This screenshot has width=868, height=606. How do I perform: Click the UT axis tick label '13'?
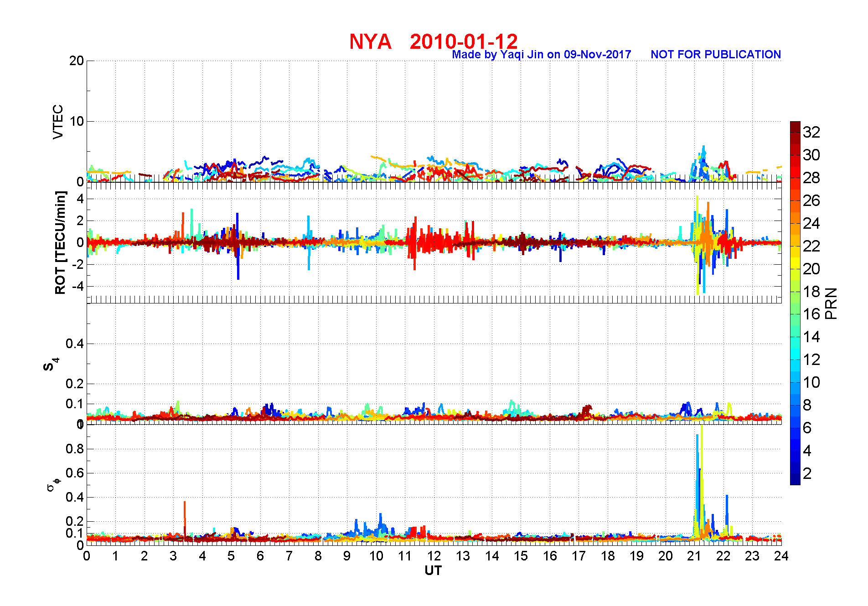coord(463,556)
